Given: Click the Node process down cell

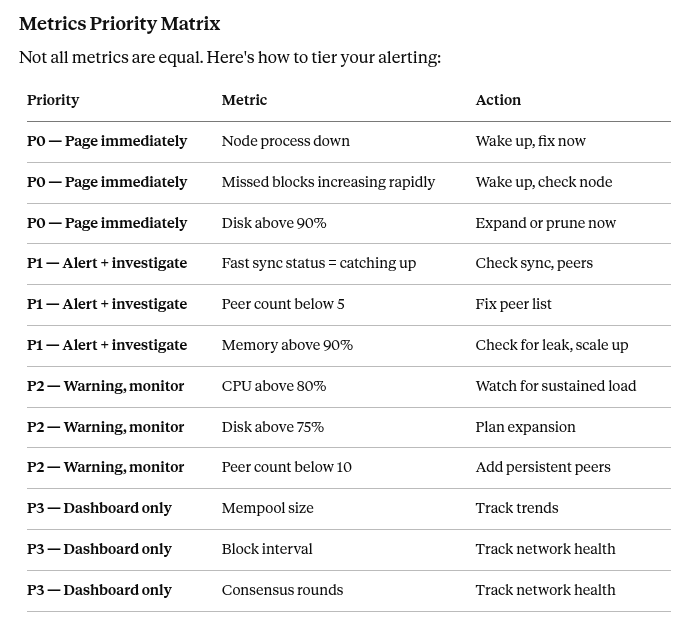Looking at the screenshot, I should click(x=285, y=141).
